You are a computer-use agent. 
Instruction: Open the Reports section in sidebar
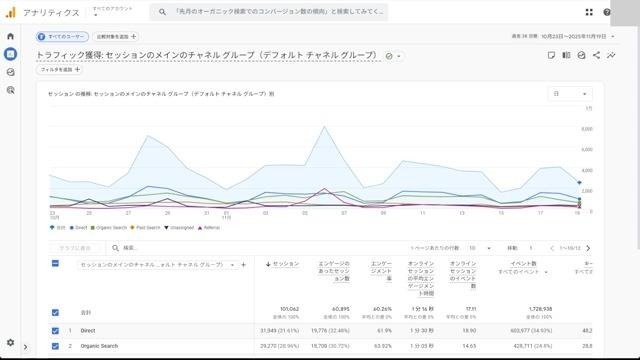coord(11,54)
